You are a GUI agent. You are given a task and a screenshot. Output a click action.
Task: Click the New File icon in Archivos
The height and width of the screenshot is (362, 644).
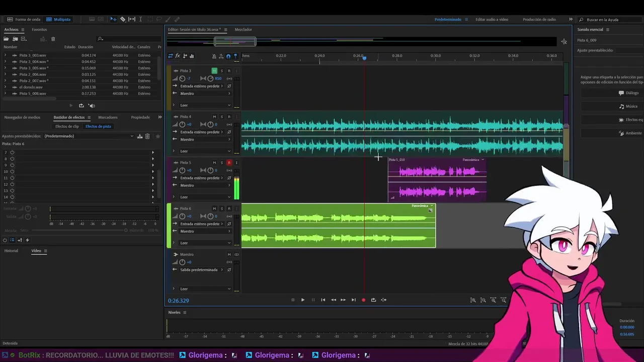tap(24, 39)
